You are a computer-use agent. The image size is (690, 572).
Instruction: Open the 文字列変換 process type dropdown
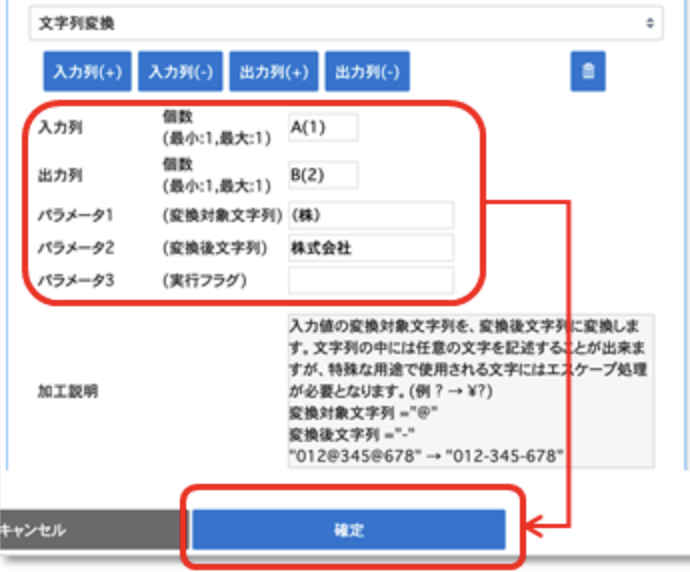(x=345, y=22)
